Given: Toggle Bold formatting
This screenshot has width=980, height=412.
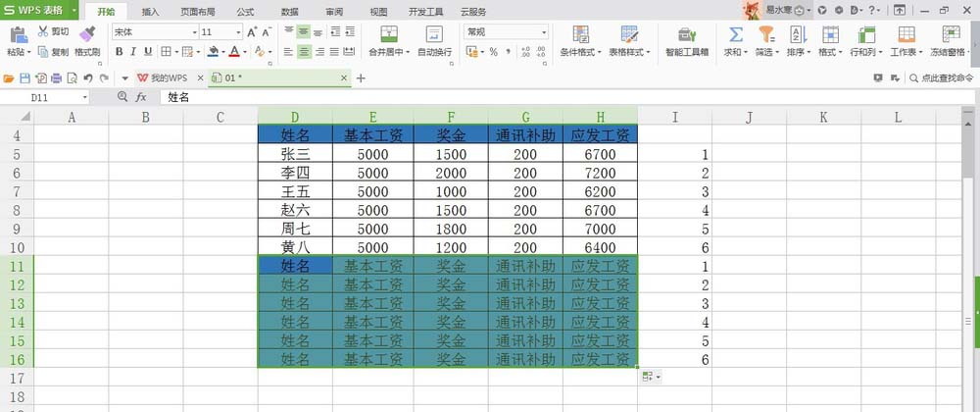Looking at the screenshot, I should tap(119, 52).
